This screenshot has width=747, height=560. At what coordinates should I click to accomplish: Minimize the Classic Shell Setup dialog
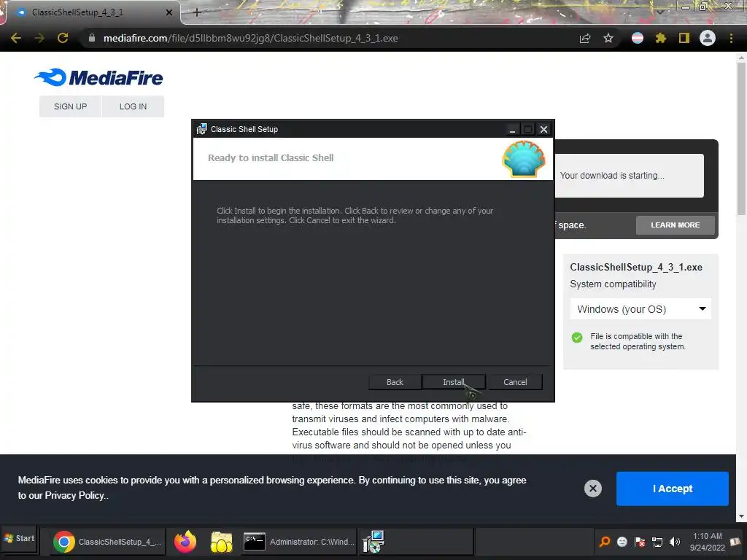click(512, 130)
